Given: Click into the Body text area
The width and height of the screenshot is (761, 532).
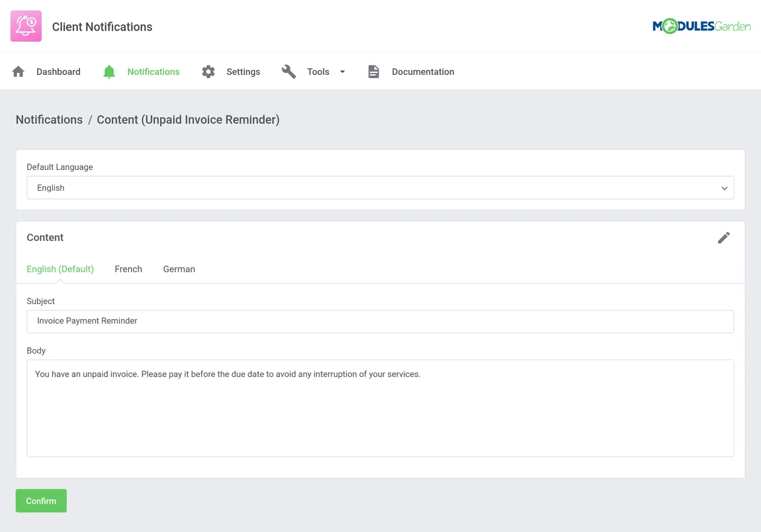Looking at the screenshot, I should click(380, 408).
